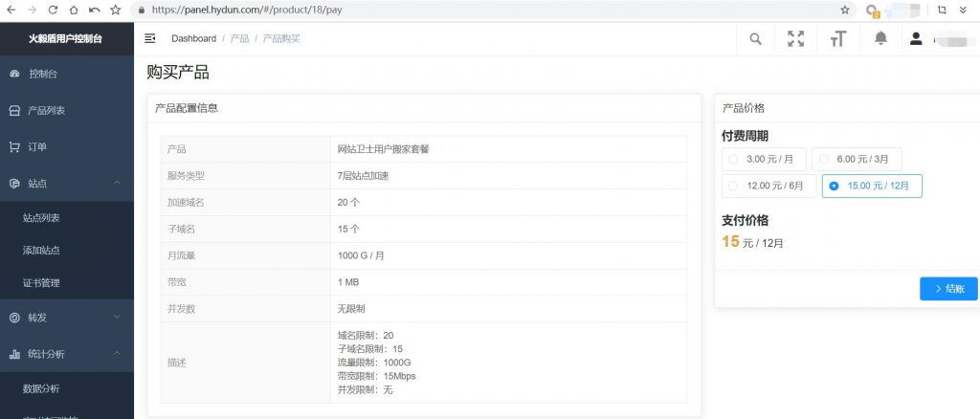Select the 6.00 元 / 3月 billing cycle
Screen dimensions: 980x419
pos(857,159)
